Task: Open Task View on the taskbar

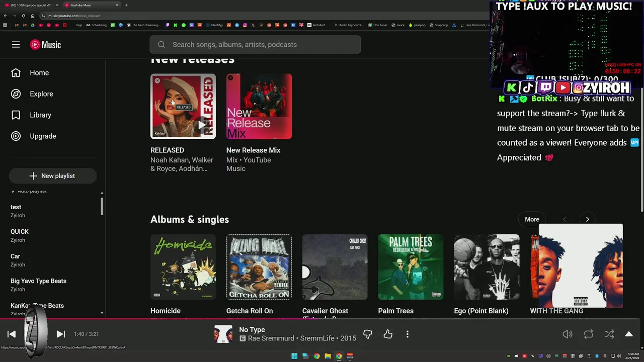Action: 305,356
